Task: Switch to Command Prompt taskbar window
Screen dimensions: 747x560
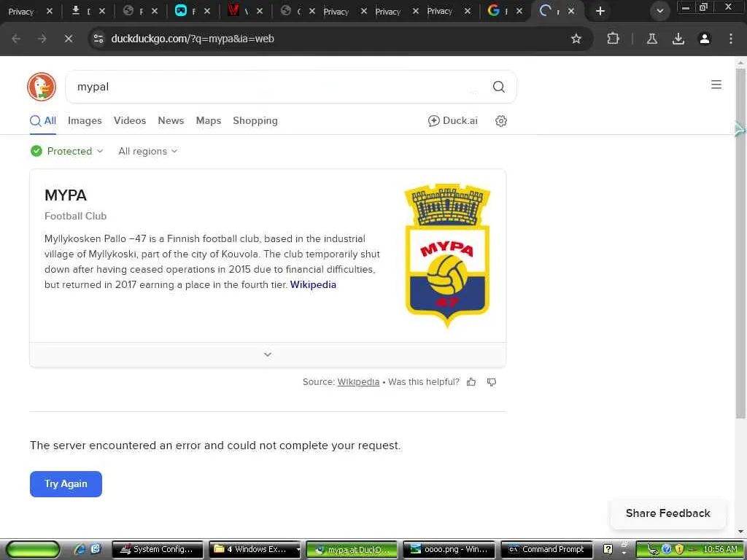Action: point(547,549)
